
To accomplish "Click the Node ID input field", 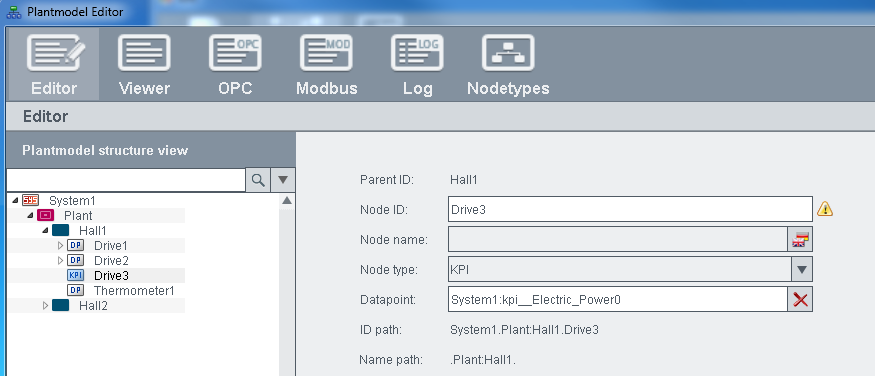I will tap(630, 209).
